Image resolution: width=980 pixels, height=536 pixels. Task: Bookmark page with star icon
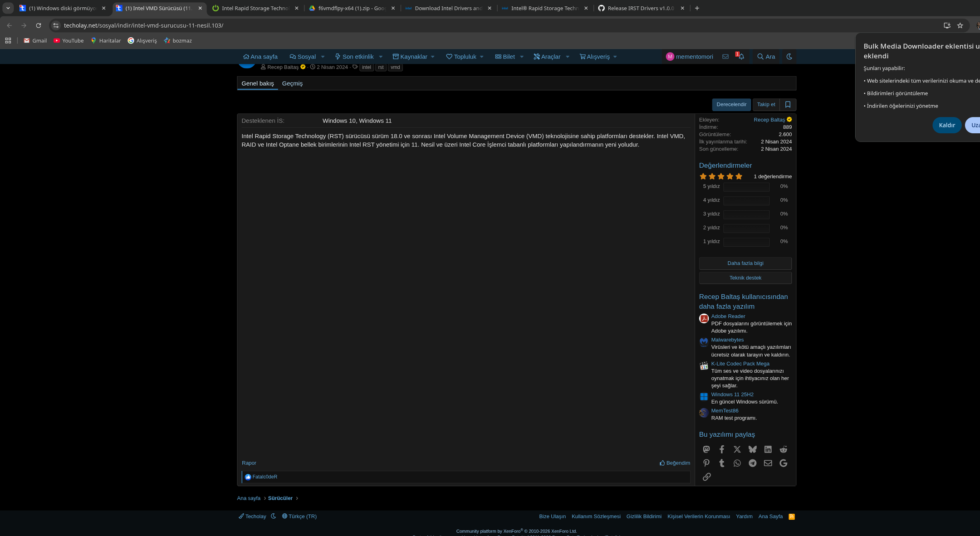pyautogui.click(x=960, y=25)
